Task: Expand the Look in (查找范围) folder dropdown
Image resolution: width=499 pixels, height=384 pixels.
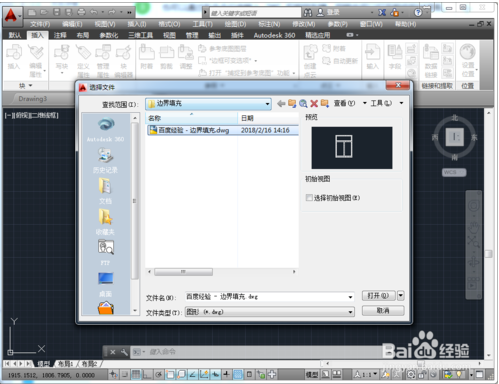Action: [x=267, y=104]
